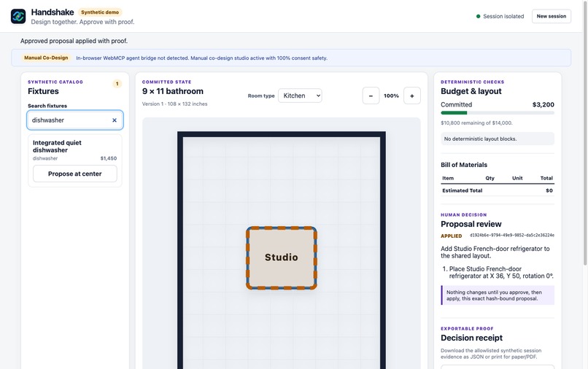The image size is (588, 369).
Task: Click the Qty column header
Action: tap(490, 178)
